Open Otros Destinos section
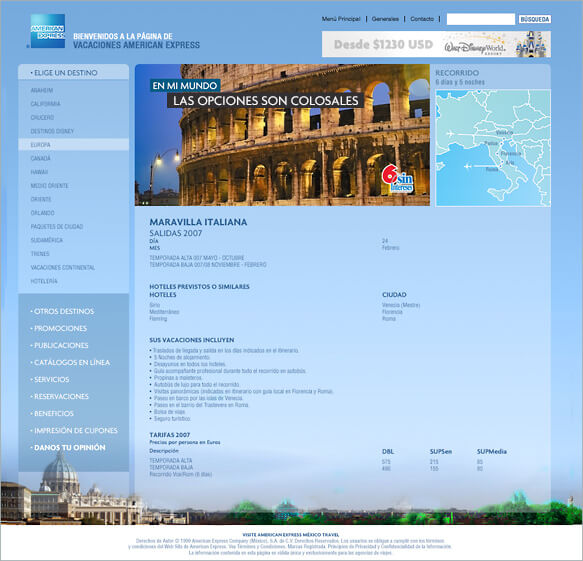This screenshot has width=583, height=561. coord(62,311)
